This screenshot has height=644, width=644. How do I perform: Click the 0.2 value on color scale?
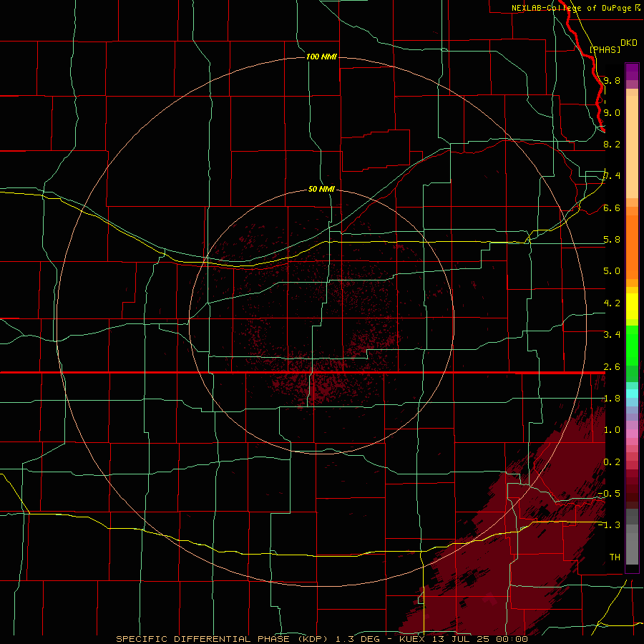tap(612, 462)
